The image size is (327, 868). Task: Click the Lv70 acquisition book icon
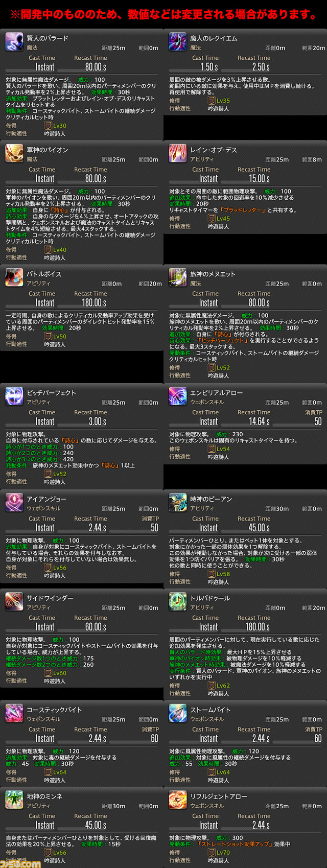(x=212, y=853)
